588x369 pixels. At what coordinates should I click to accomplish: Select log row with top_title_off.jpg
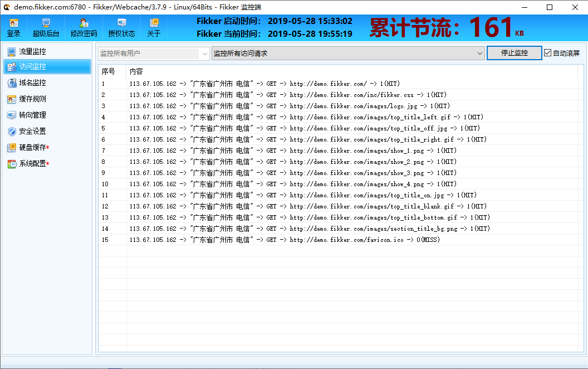(x=338, y=128)
